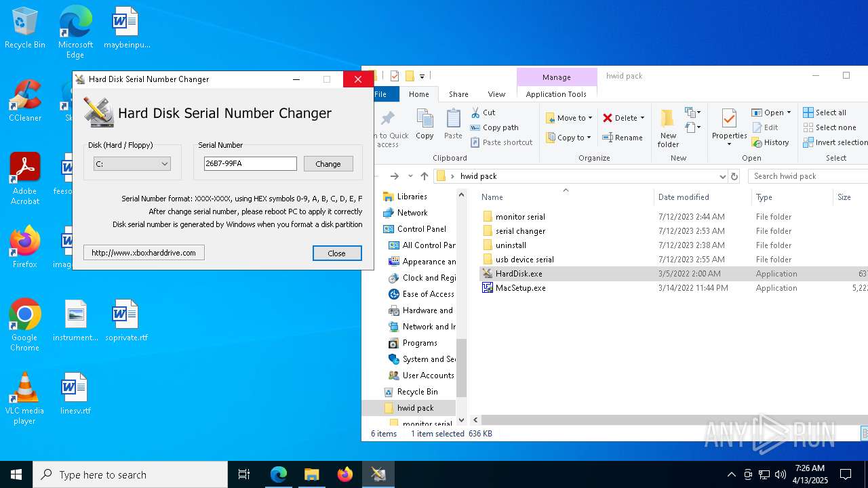Click the Edit icon in Open group
Viewport: 868px width, 488px height.
757,127
